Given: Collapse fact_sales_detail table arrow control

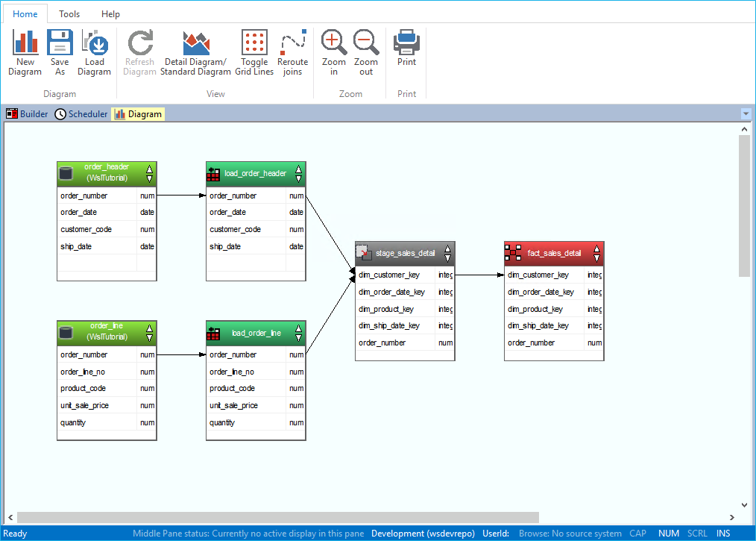Looking at the screenshot, I should tap(597, 254).
